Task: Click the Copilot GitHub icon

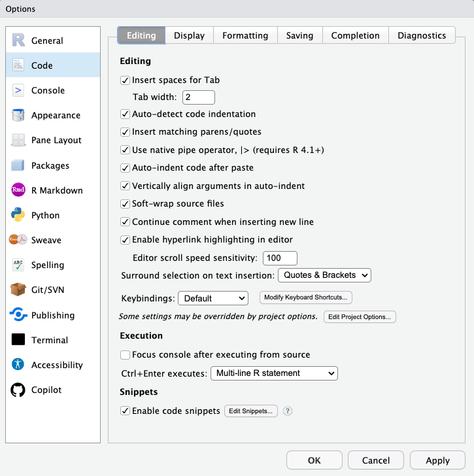Action: [x=18, y=390]
